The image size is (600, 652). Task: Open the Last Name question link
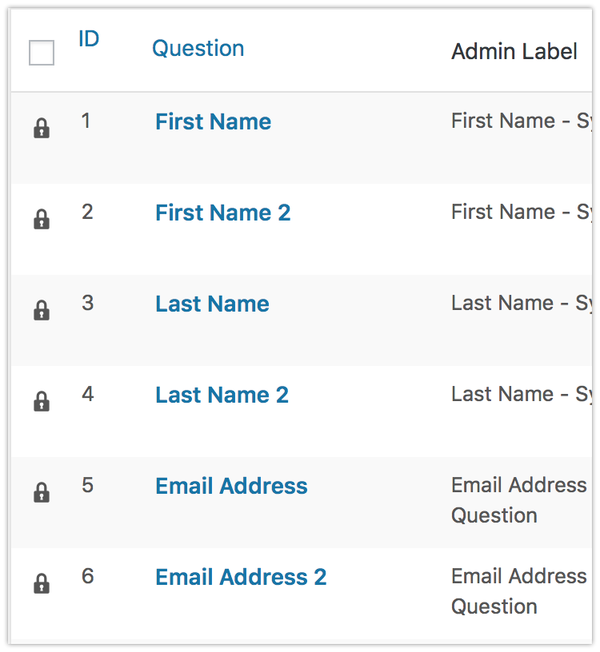(212, 304)
